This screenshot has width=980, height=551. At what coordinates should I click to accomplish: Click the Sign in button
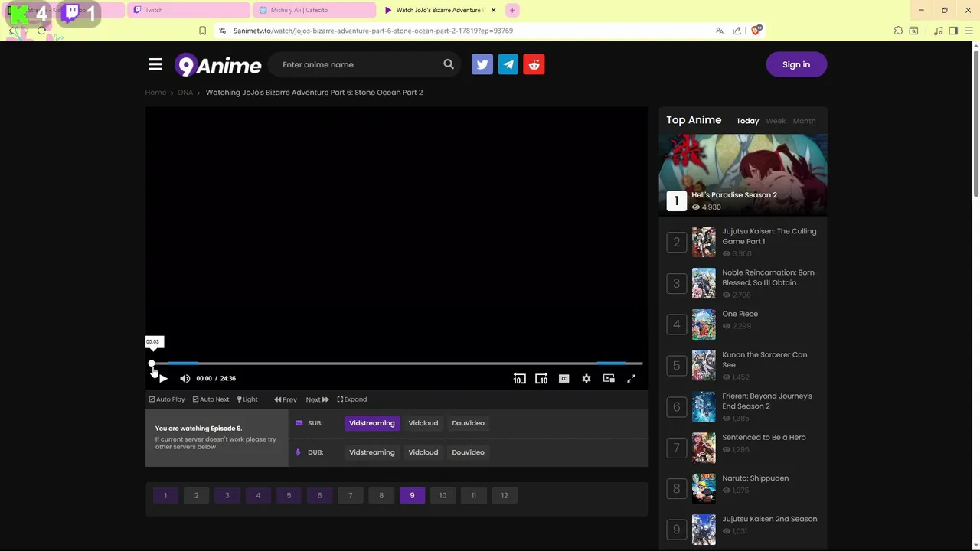(796, 64)
